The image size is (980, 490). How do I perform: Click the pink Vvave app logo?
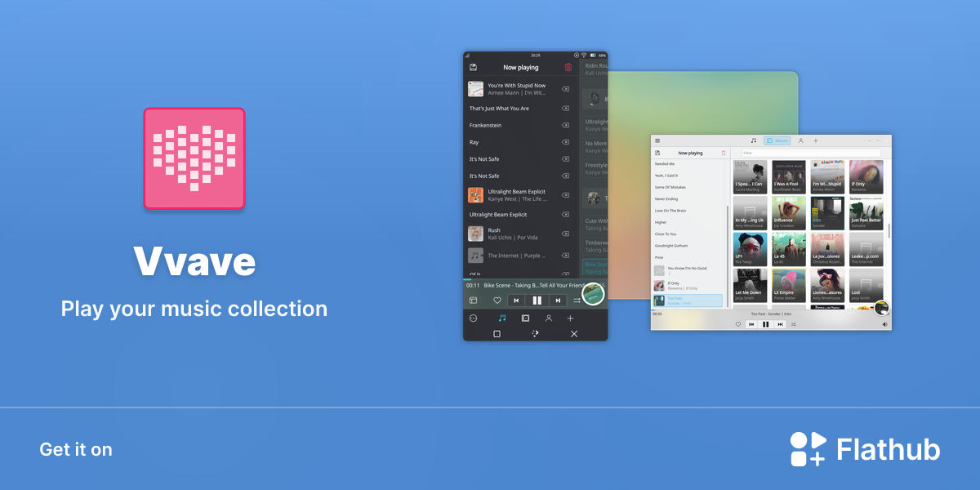(194, 158)
